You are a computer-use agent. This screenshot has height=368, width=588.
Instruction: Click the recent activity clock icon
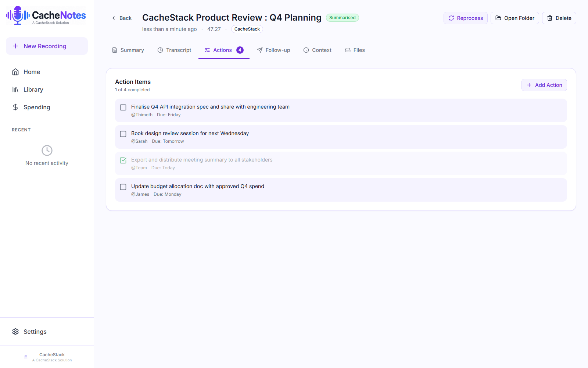(47, 151)
